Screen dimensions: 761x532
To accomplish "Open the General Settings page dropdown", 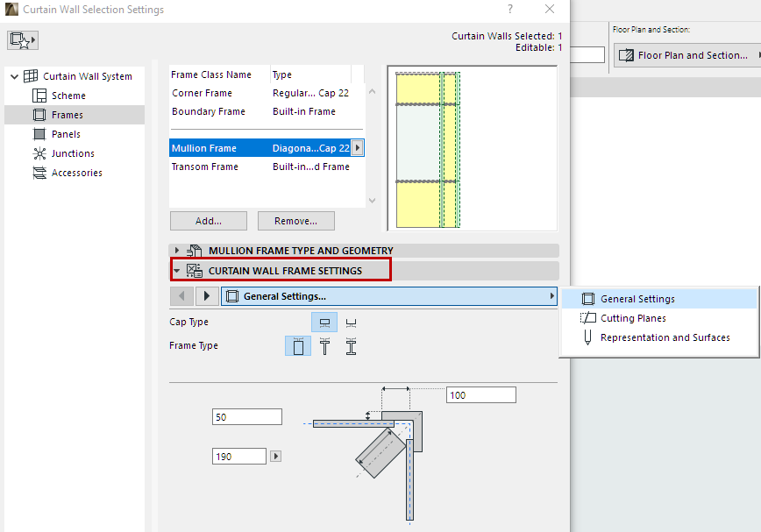I will pyautogui.click(x=388, y=296).
